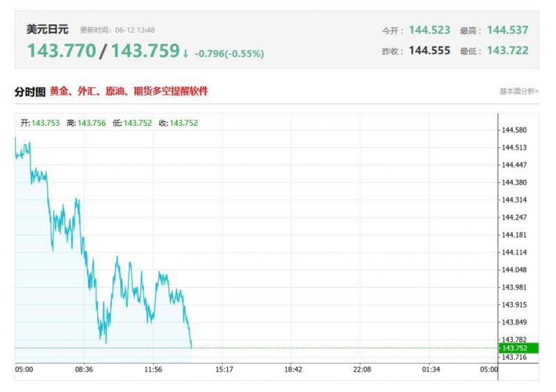This screenshot has width=556, height=392.
Task: Click the down arrow beside 143.759
Action: click(x=186, y=54)
